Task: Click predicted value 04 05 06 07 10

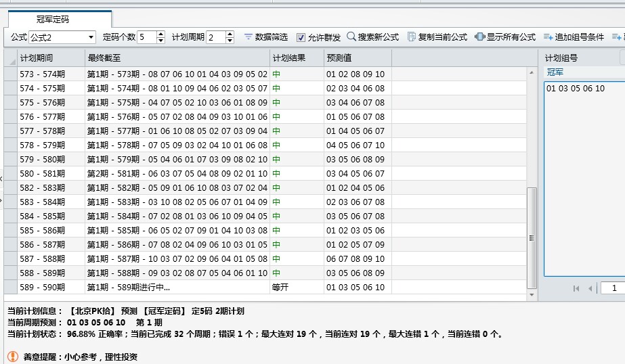Action: (358, 145)
